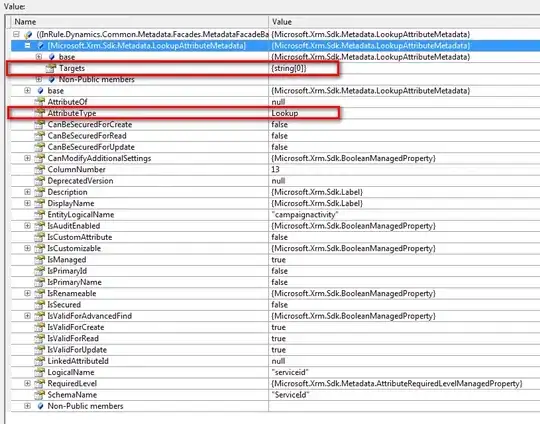Expand the IsRenameable property
The width and height of the screenshot is (540, 424).
pyautogui.click(x=27, y=293)
